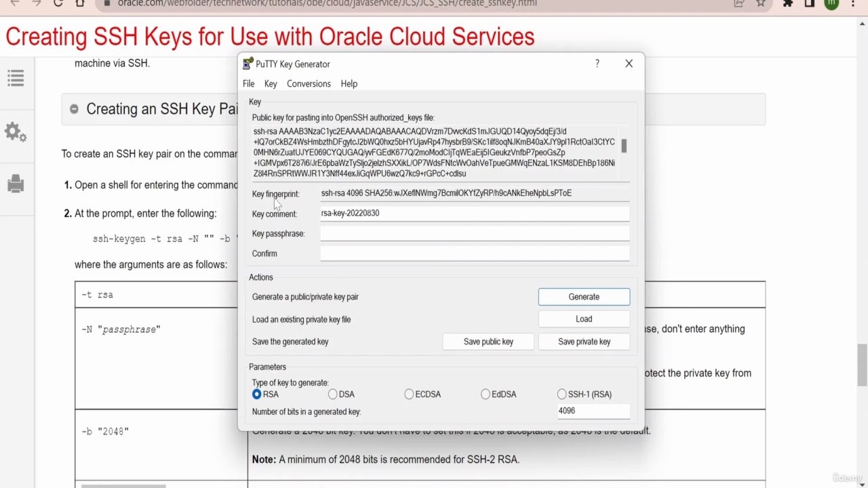Open the Key menu in PuTTY Key Generator
Image resolution: width=868 pixels, height=488 pixels.
click(271, 84)
